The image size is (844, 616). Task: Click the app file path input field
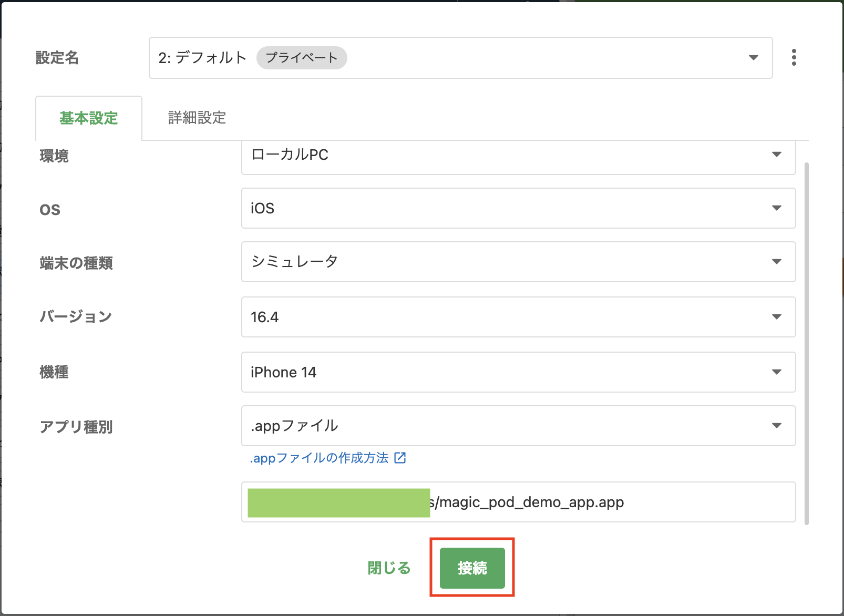[518, 502]
